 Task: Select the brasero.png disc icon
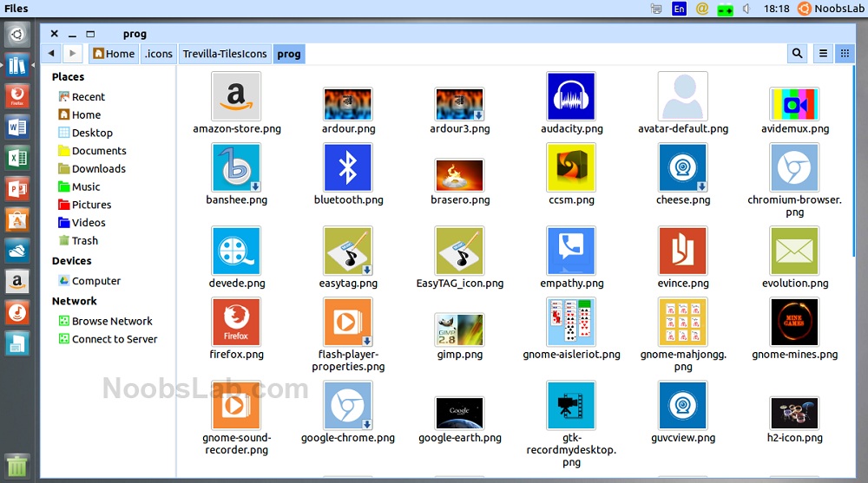tap(459, 175)
